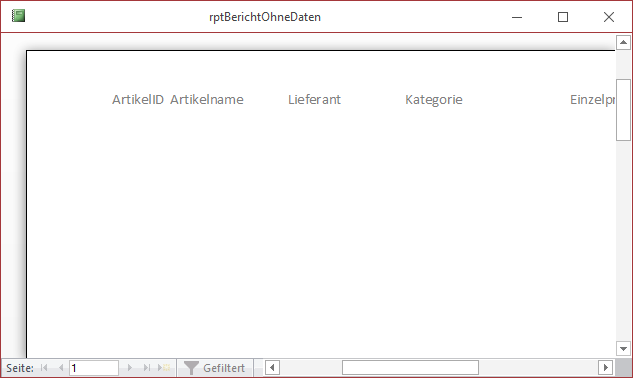633x378 pixels.
Task: Click horizontal scrollbar left arrow
Action: (x=272, y=368)
